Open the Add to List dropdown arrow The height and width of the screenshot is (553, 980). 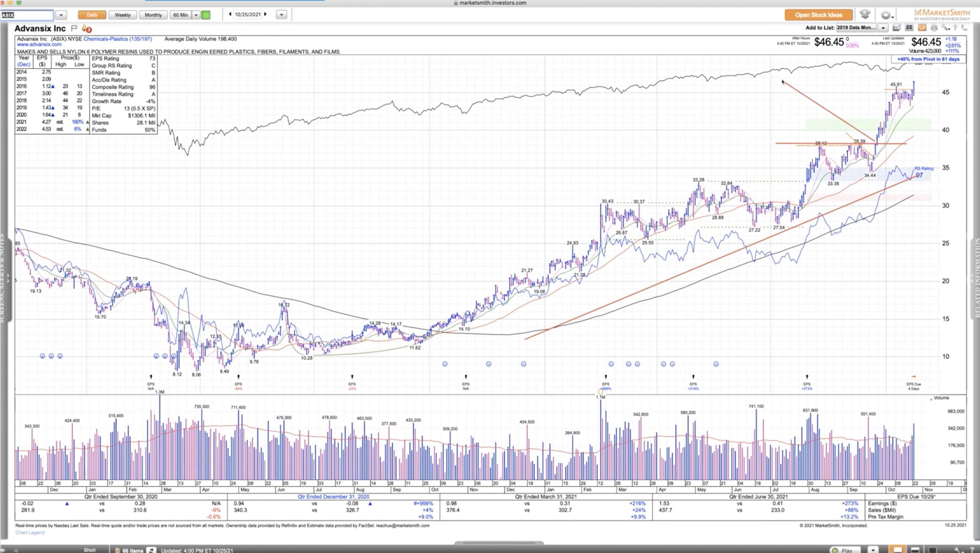[x=883, y=28]
